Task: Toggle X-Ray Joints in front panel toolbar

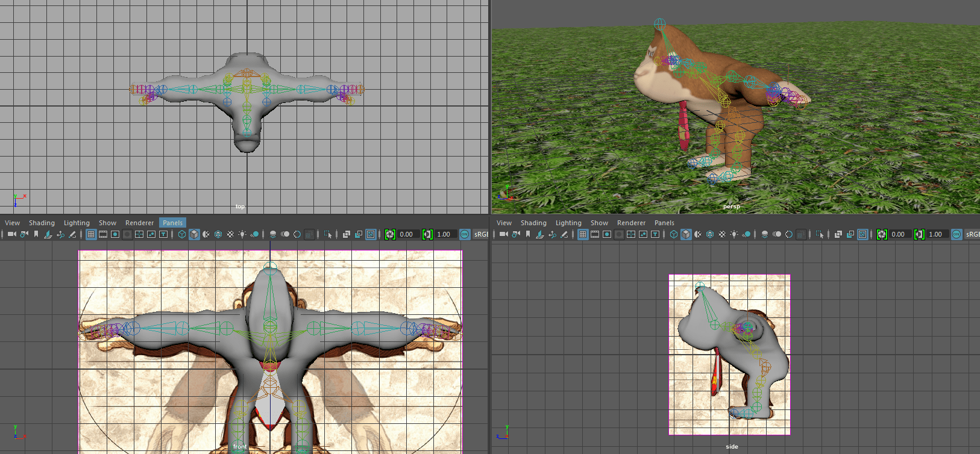Action: click(371, 234)
